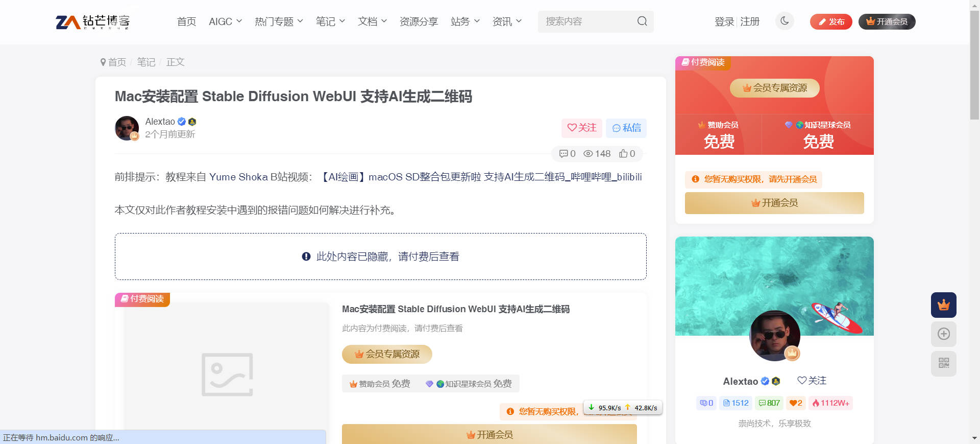Click the floating QR code icon
Screen dimensions: 980x444
pyautogui.click(x=943, y=363)
